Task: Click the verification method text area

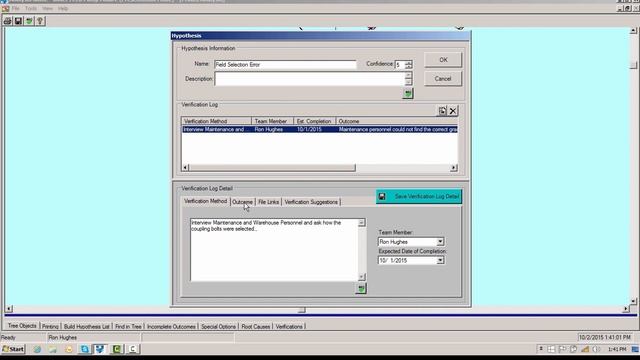Action: point(274,250)
